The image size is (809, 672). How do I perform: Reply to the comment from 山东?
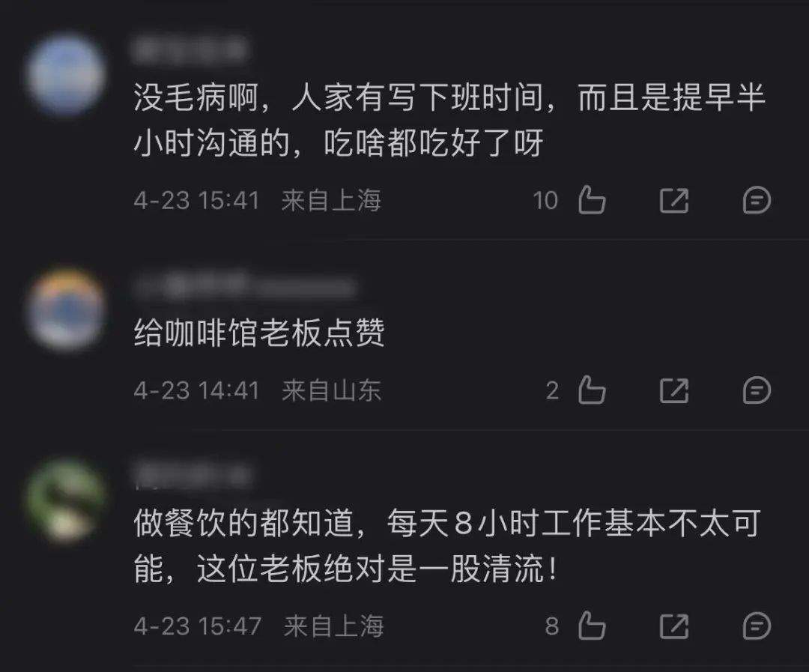coord(757,390)
